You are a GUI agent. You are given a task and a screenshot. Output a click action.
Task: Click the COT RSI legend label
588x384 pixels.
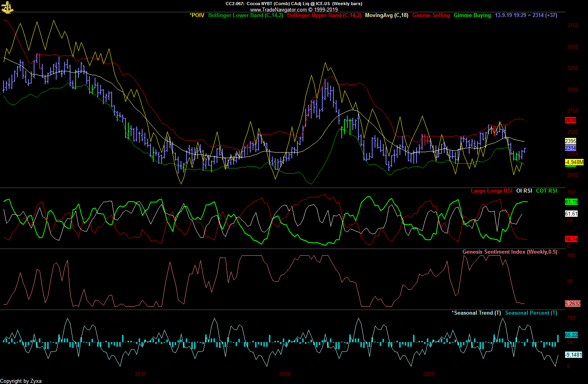click(546, 191)
